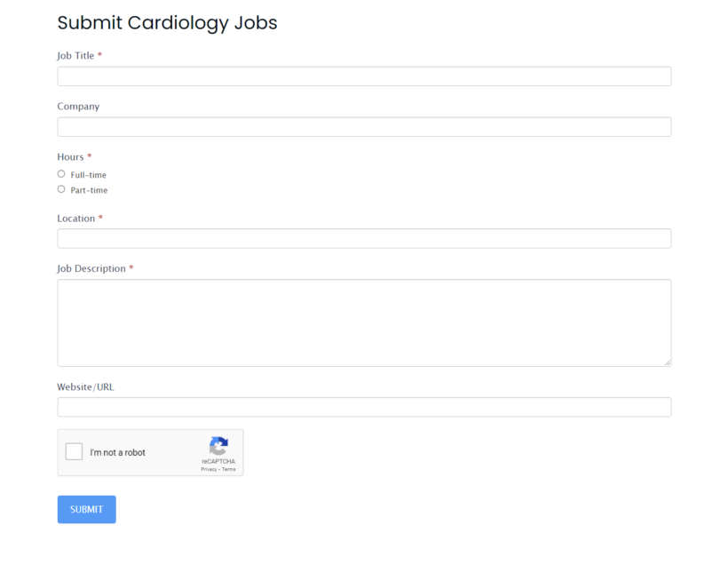Image resolution: width=728 pixels, height=581 pixels.
Task: Click the Job Title field label
Action: pyautogui.click(x=75, y=55)
